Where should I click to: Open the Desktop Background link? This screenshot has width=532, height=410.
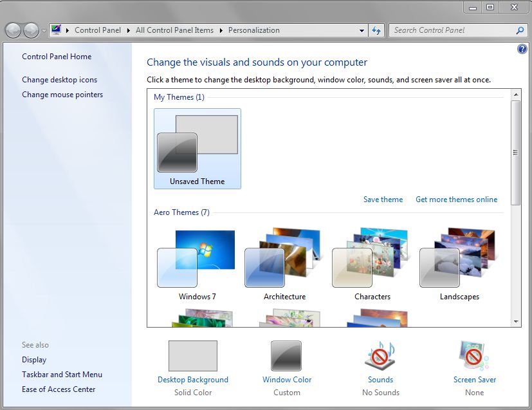193,380
